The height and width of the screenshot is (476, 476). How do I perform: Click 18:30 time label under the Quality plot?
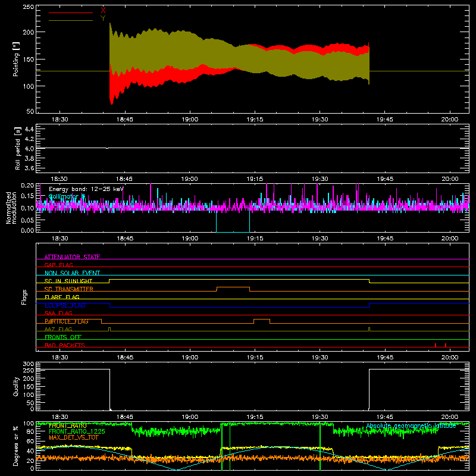(60, 417)
